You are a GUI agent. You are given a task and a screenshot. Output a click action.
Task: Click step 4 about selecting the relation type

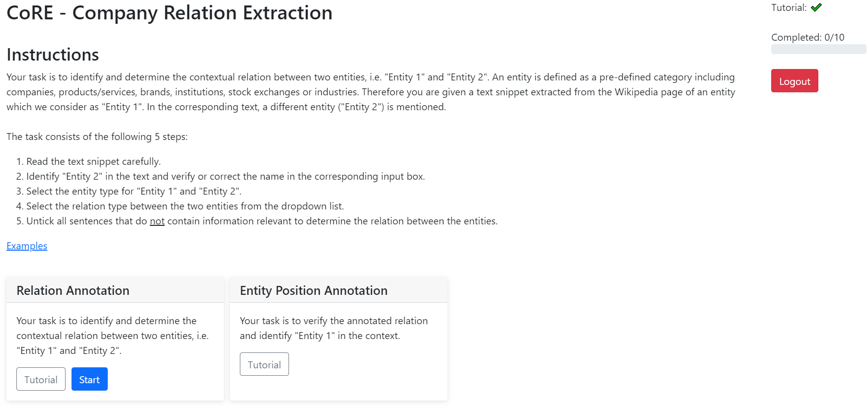point(185,206)
